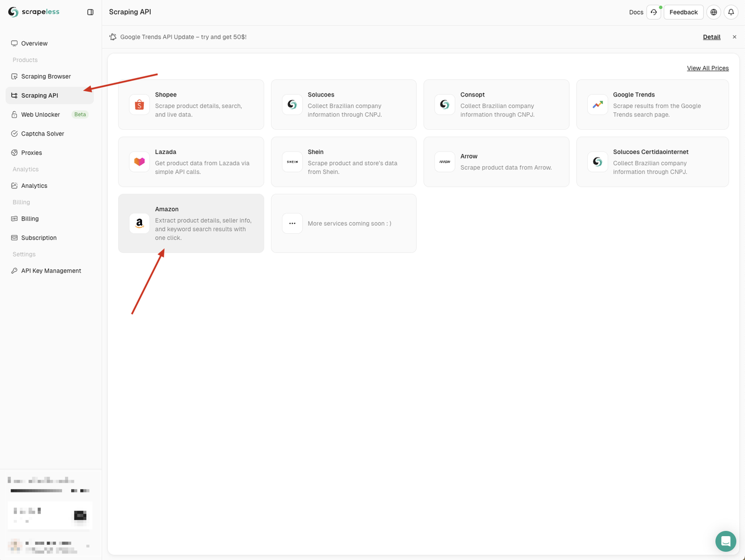
Task: Select the Lazada card title
Action: [x=165, y=152]
